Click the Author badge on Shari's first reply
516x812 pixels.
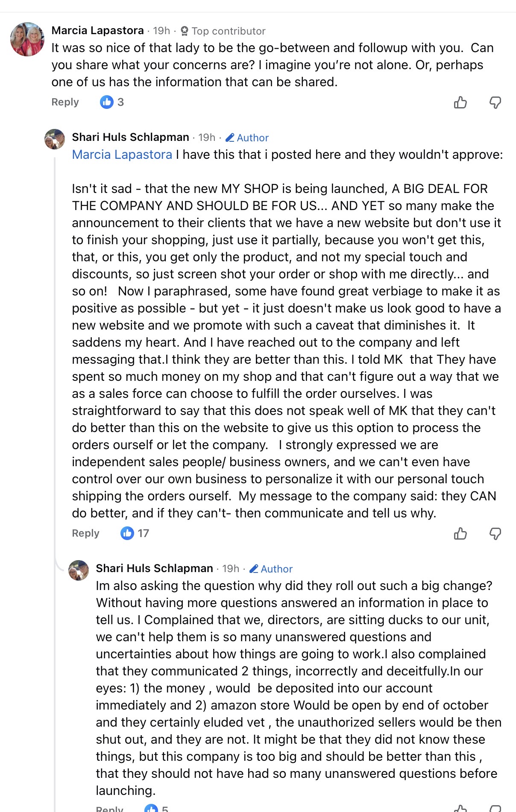[x=247, y=138]
